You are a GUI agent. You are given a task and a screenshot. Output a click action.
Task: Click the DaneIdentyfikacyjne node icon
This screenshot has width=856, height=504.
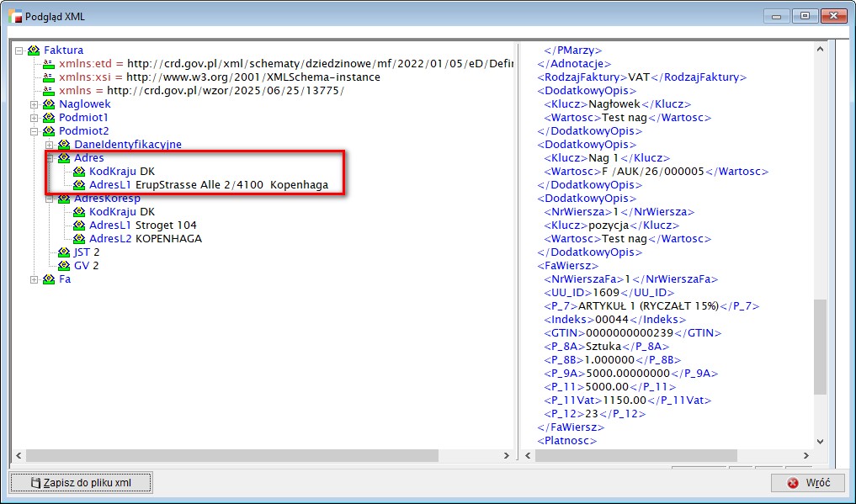pyautogui.click(x=64, y=145)
